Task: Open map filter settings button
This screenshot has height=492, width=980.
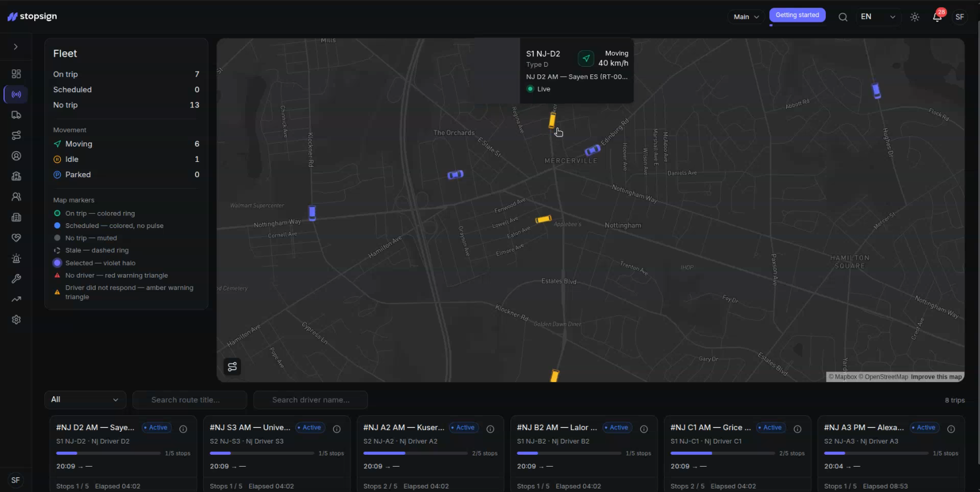Action: (232, 367)
